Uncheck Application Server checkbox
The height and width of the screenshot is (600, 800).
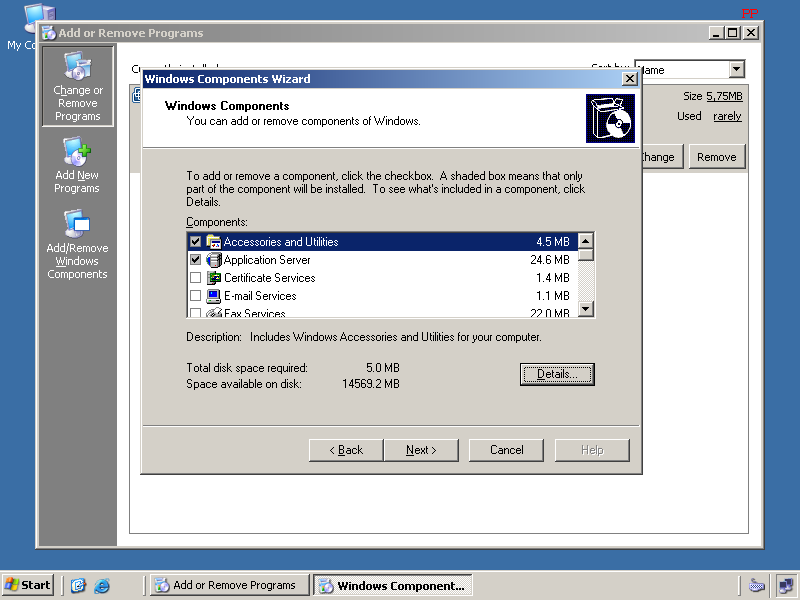(195, 260)
